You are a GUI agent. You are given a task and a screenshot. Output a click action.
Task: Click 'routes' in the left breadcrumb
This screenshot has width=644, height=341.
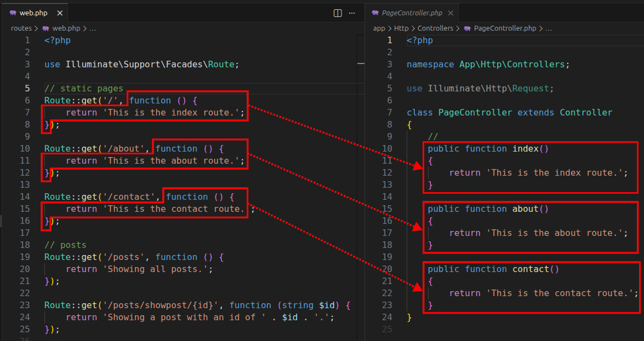(x=21, y=28)
